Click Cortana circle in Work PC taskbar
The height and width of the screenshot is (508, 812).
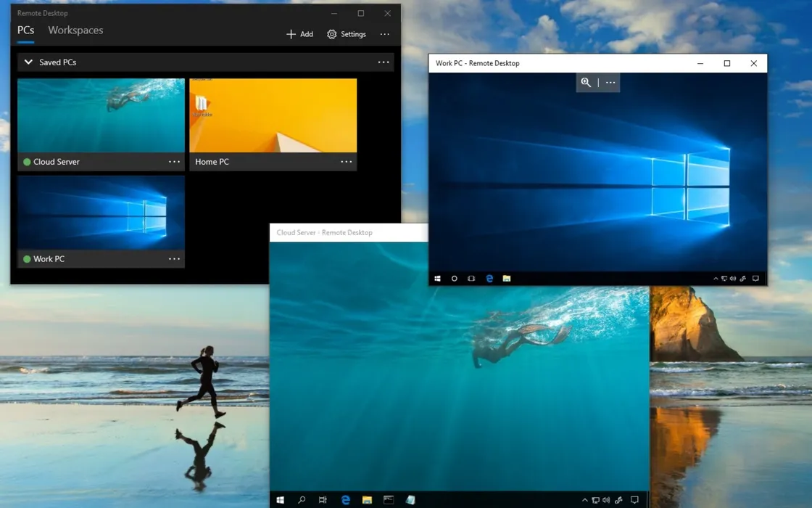(x=454, y=279)
